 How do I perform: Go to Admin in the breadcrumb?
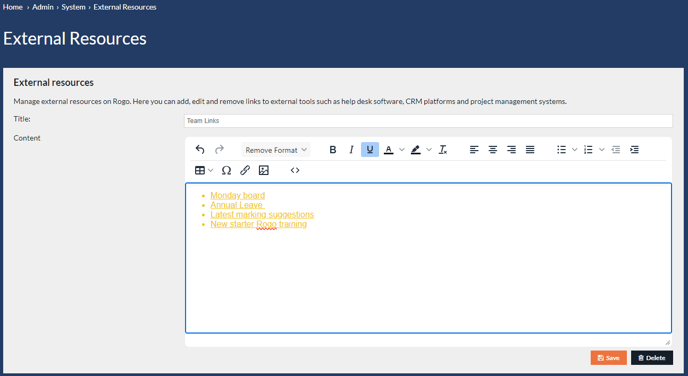tap(43, 7)
